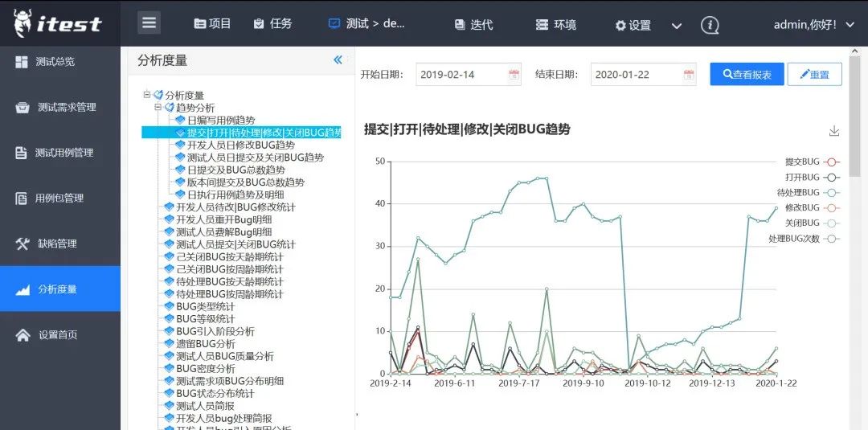Click the 查看报表 button

point(747,74)
